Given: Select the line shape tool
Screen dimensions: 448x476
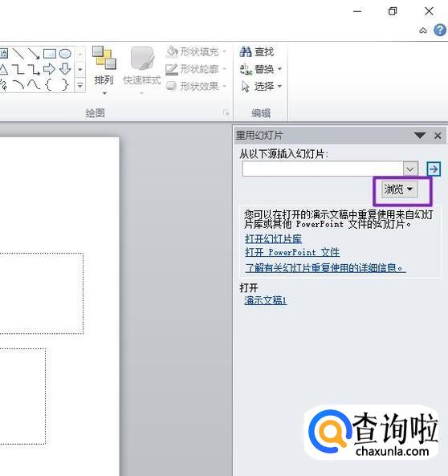Looking at the screenshot, I should (x=18, y=54).
